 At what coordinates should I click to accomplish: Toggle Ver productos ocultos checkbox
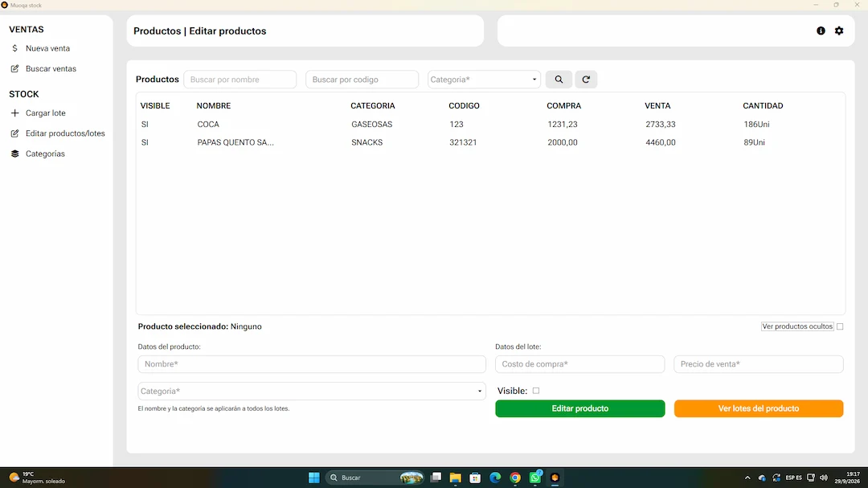pos(840,327)
